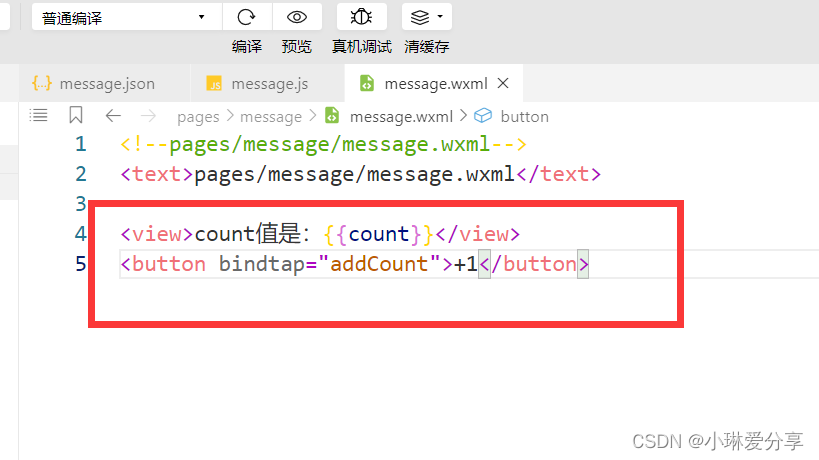Click the 预览 label
Screen dimensions: 819x460
[297, 47]
